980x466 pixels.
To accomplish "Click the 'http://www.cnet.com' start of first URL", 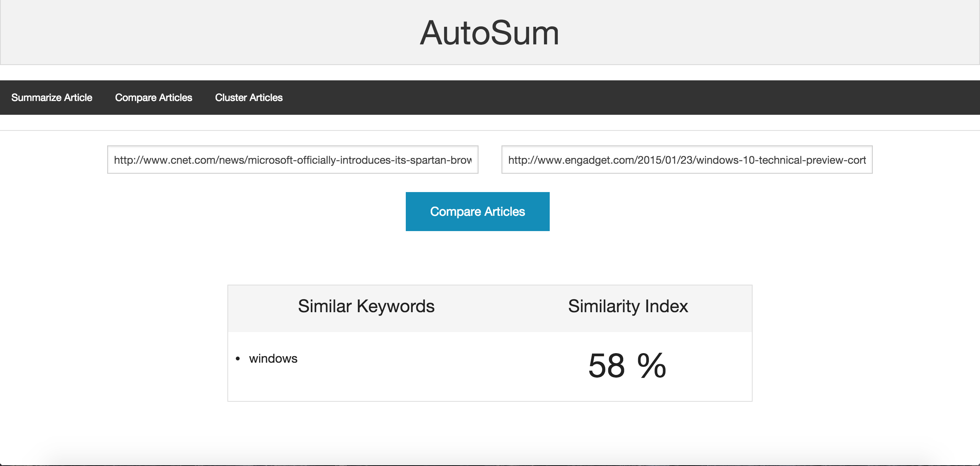I will pyautogui.click(x=165, y=160).
